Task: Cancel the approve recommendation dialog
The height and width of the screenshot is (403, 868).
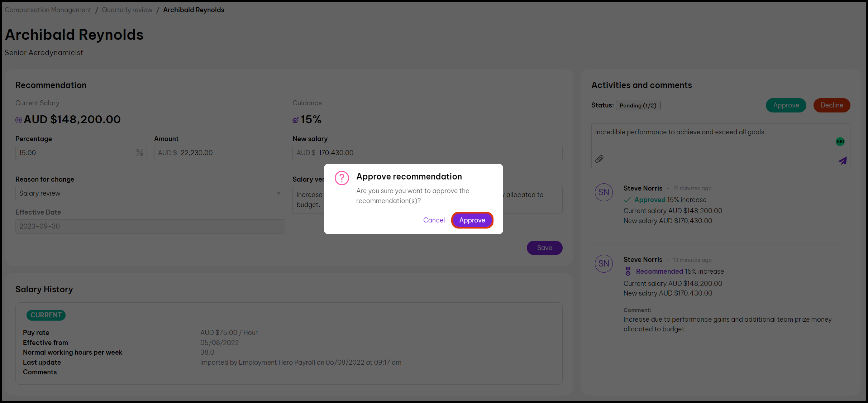Action: [434, 220]
